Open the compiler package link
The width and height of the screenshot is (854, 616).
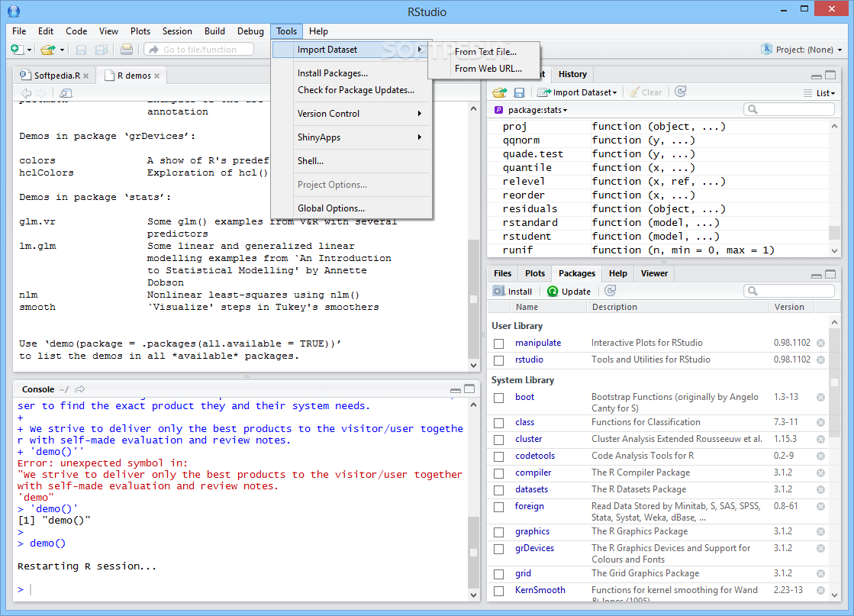533,472
